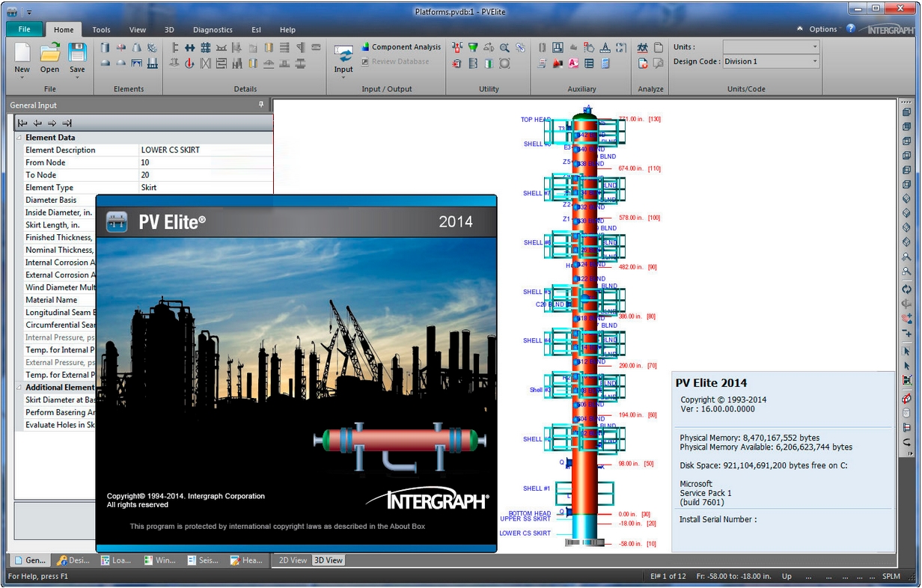Open the 3D ribbon tab
The width and height of the screenshot is (922, 588).
tap(169, 30)
